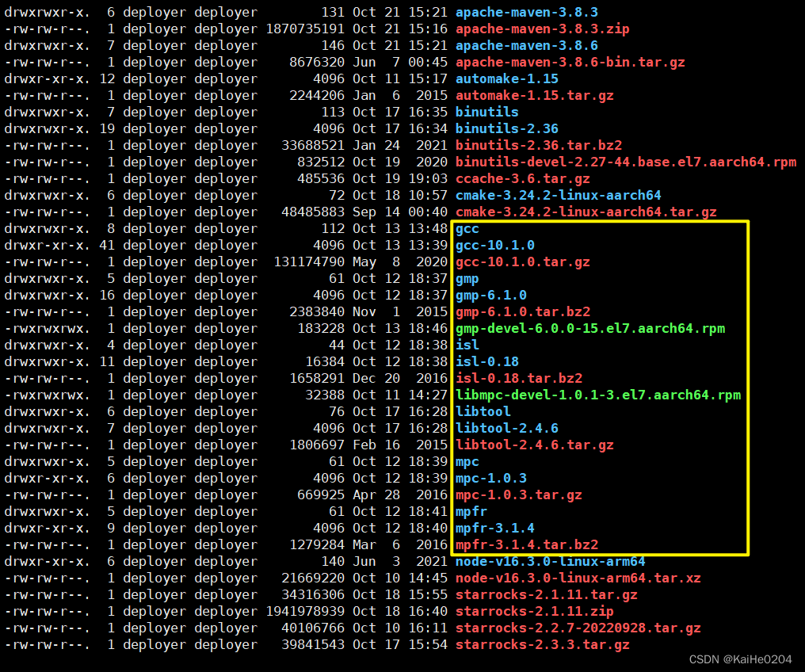Select the starrocks-2.1.11.zip file name
The width and height of the screenshot is (805, 672).
pos(535,612)
